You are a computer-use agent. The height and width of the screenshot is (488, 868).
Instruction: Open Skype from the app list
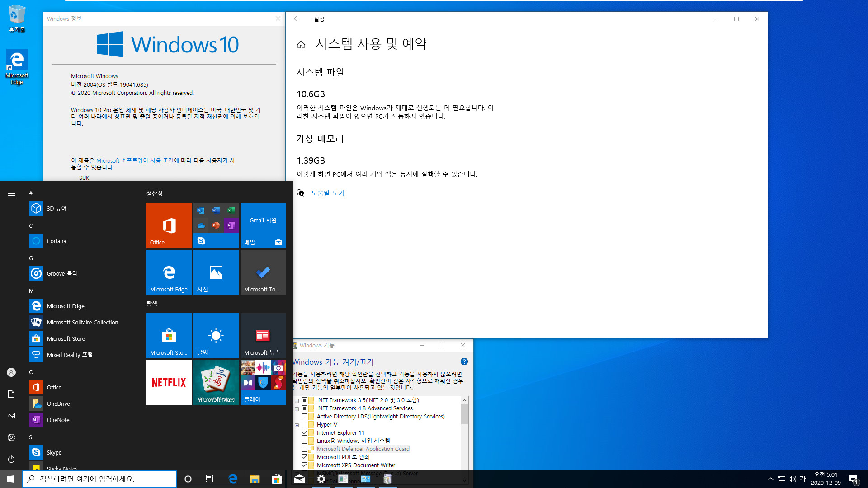(x=81, y=452)
